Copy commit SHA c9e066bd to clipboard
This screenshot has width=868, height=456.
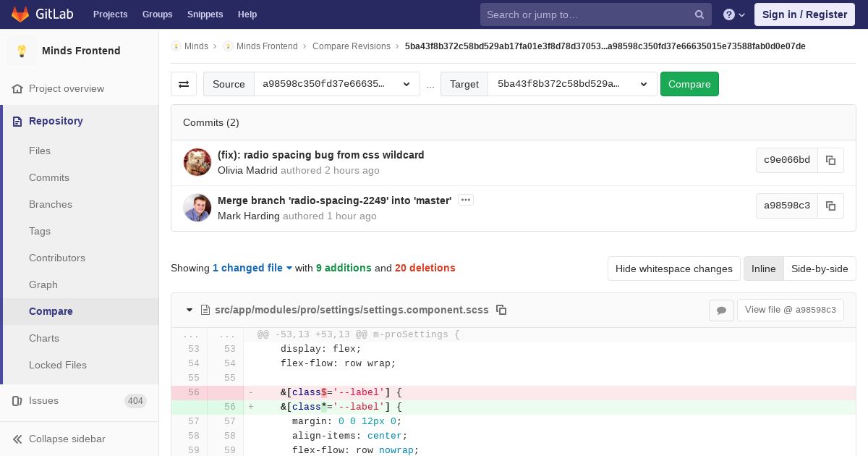click(x=830, y=161)
